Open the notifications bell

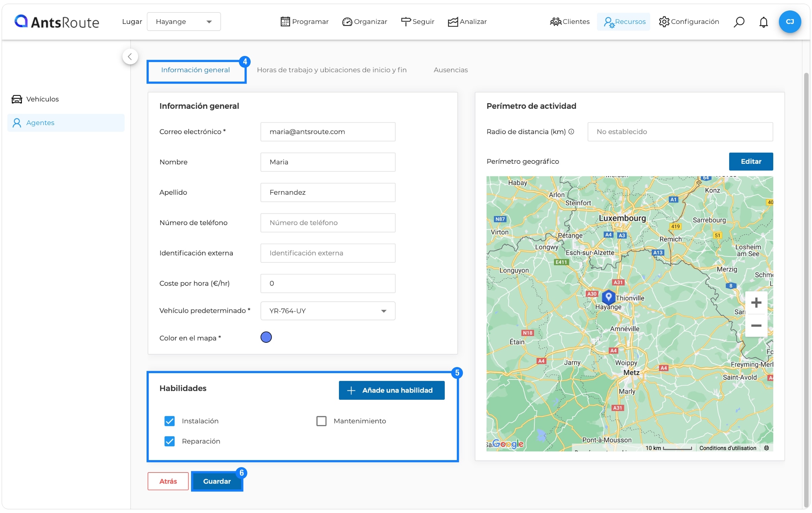[x=763, y=22]
